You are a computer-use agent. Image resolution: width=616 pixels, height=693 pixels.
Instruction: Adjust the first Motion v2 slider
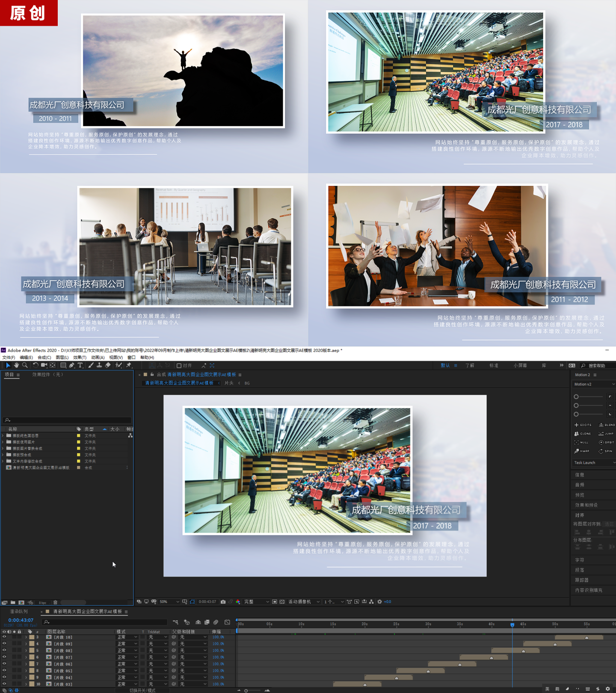589,397
